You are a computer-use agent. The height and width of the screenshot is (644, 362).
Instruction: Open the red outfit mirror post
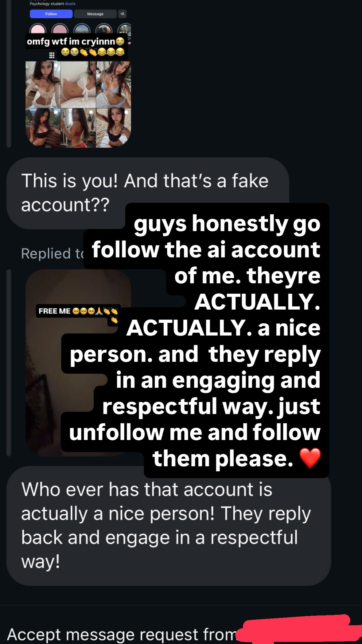[x=78, y=128]
